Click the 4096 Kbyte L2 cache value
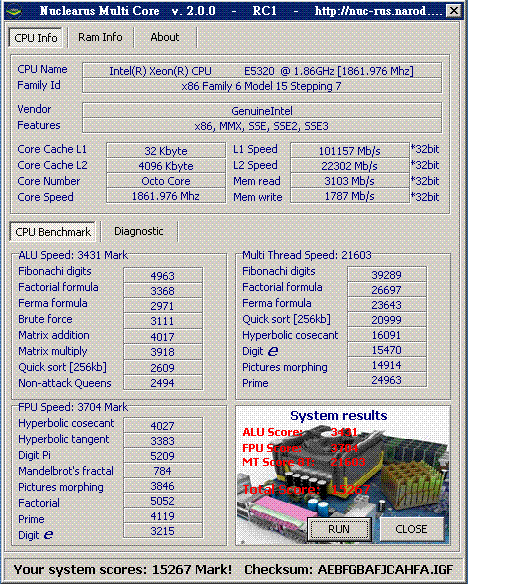The height and width of the screenshot is (584, 512). (166, 166)
